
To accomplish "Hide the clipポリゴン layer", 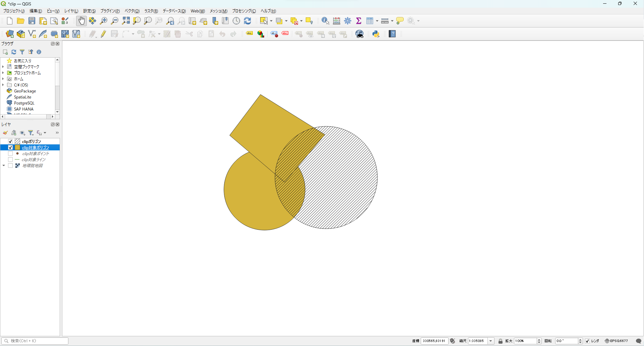I will point(10,141).
